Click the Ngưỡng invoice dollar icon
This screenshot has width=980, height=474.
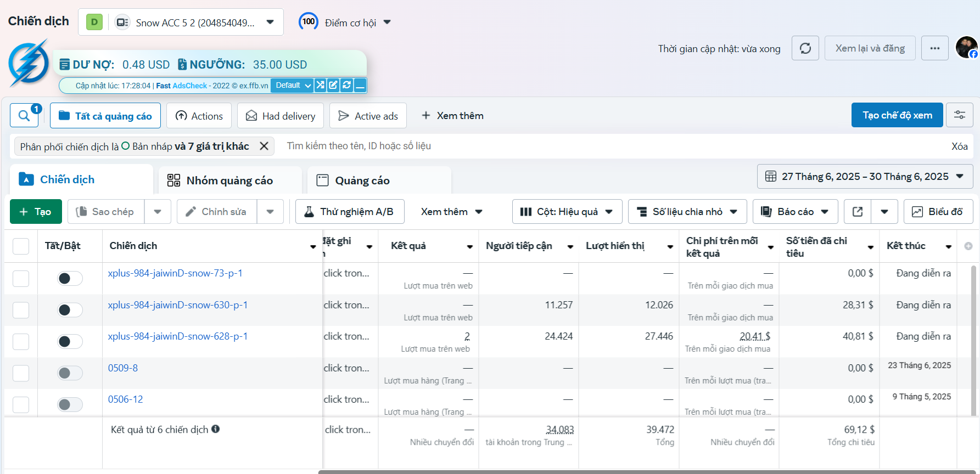pos(182,65)
